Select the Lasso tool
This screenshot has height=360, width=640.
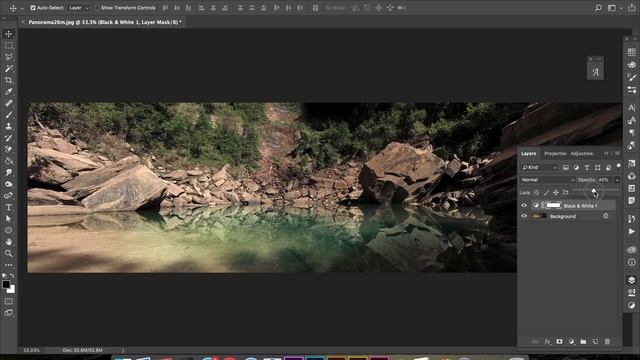9,57
